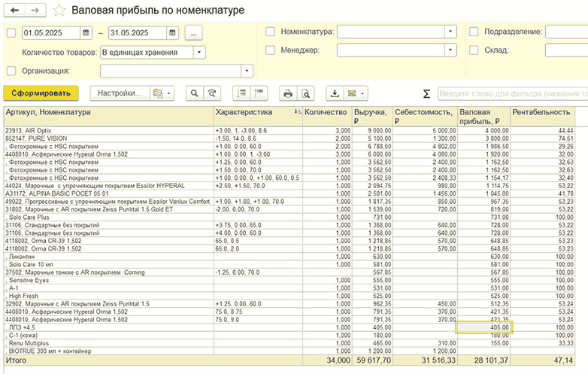Select the Solo Care Plus row
The height and width of the screenshot is (374, 588).
click(289, 217)
